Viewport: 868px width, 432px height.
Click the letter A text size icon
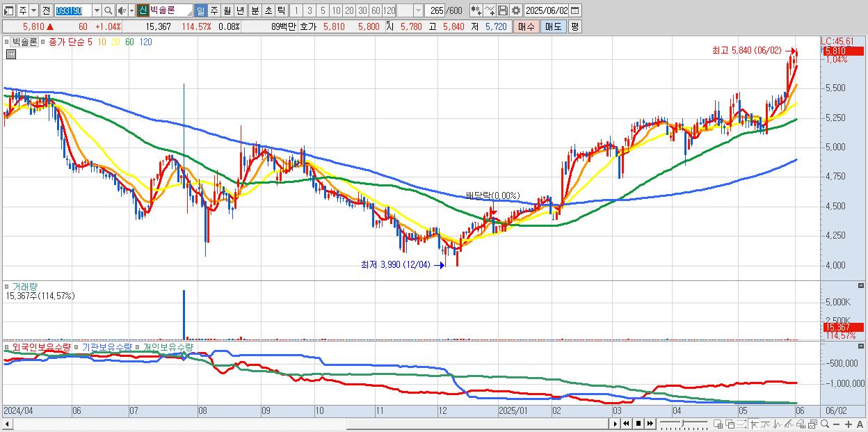tap(860, 424)
